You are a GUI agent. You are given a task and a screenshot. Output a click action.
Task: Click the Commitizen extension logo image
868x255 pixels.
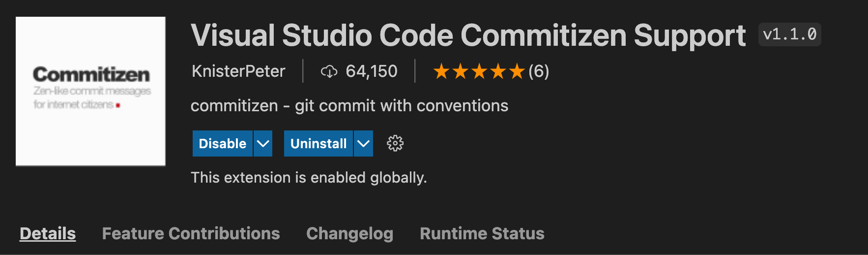click(x=90, y=91)
